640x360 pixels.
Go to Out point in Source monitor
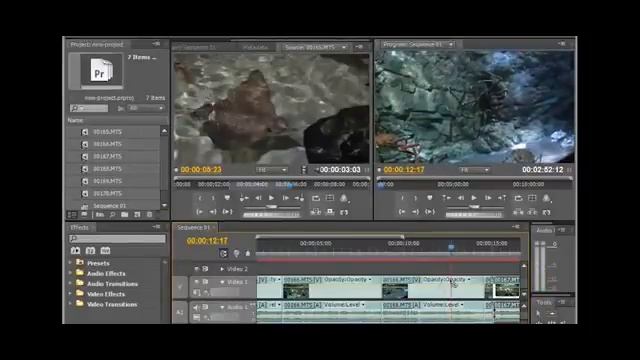coord(299,198)
